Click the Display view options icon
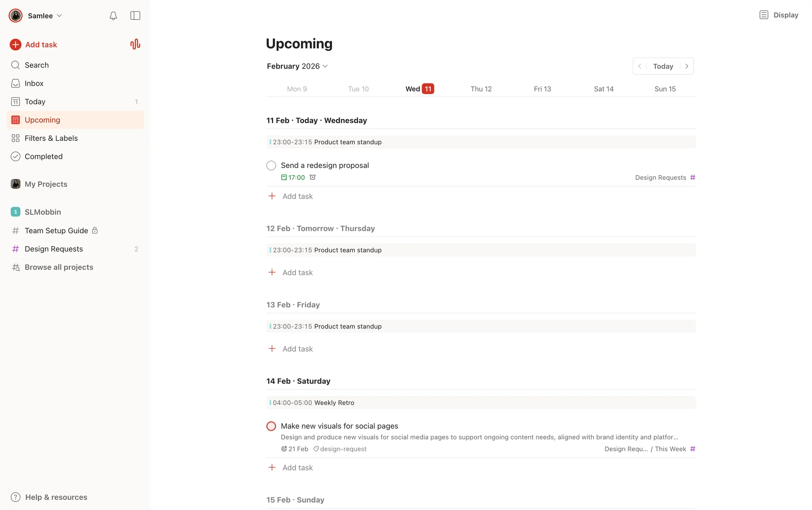The width and height of the screenshot is (812, 510). click(x=763, y=15)
